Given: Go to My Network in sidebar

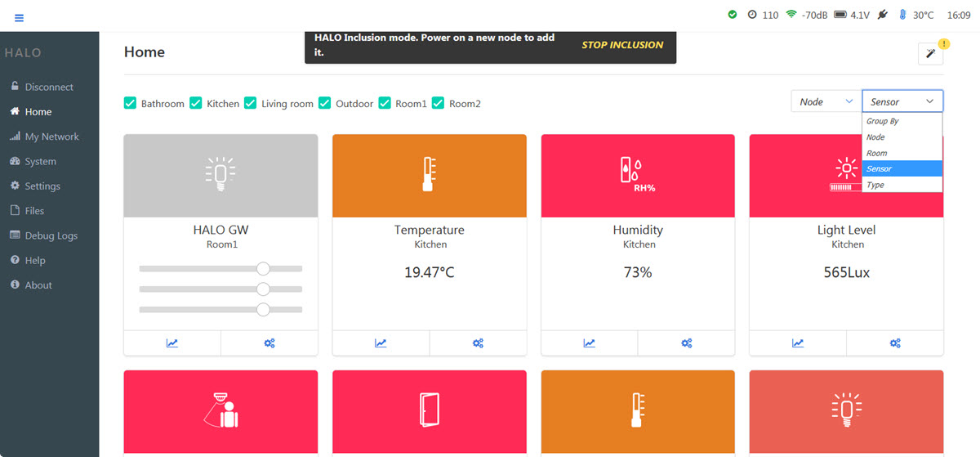Looking at the screenshot, I should click(51, 137).
